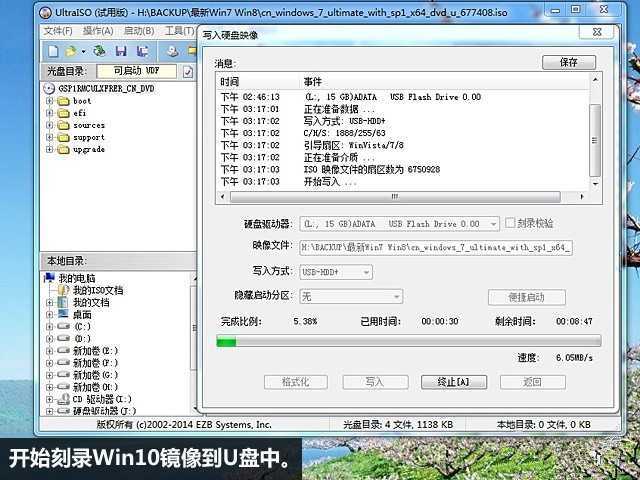This screenshot has height=480, width=640.
Task: Expand the upgrade folder node
Action: (50, 150)
